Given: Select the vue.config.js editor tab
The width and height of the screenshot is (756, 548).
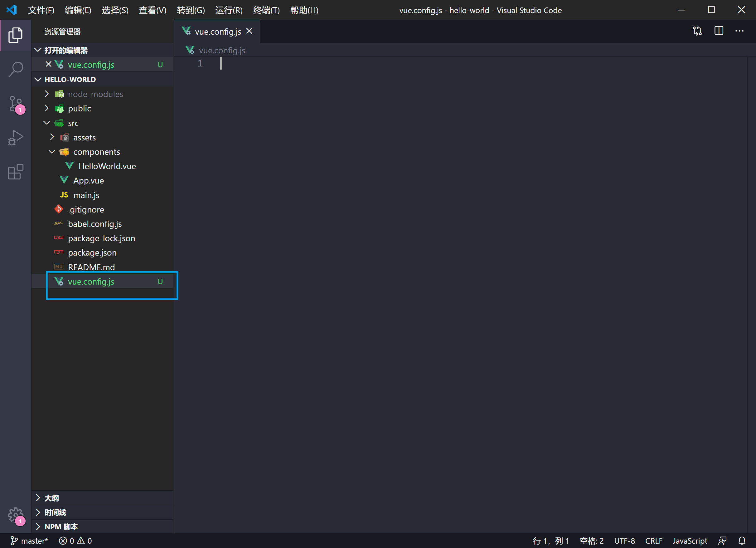Looking at the screenshot, I should tap(217, 31).
